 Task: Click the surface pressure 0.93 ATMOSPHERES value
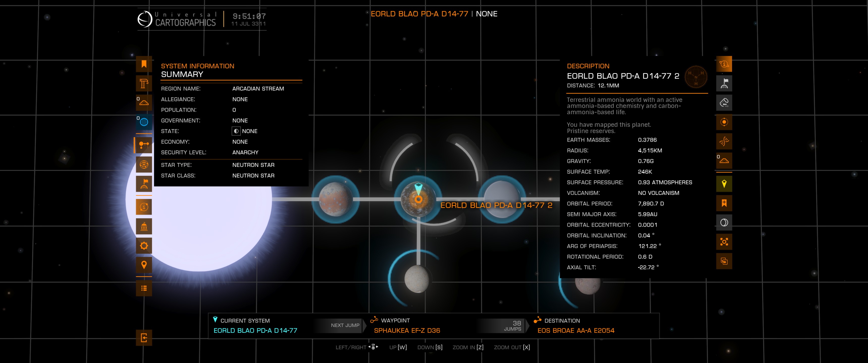(665, 182)
